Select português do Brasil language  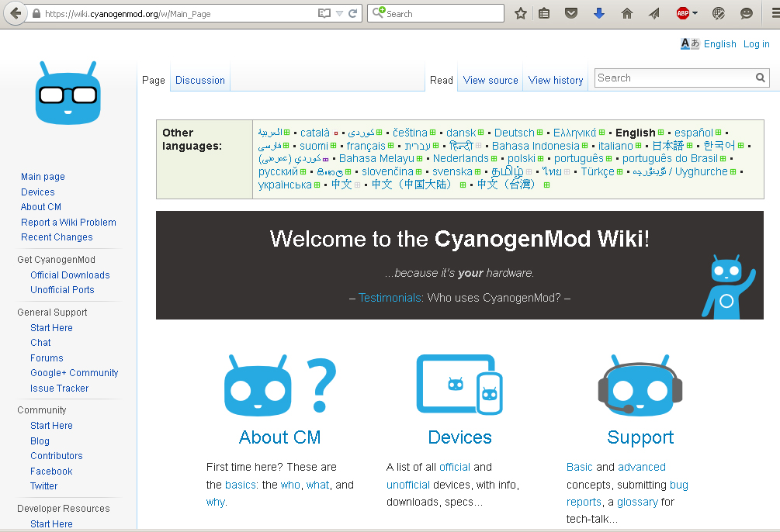(670, 159)
